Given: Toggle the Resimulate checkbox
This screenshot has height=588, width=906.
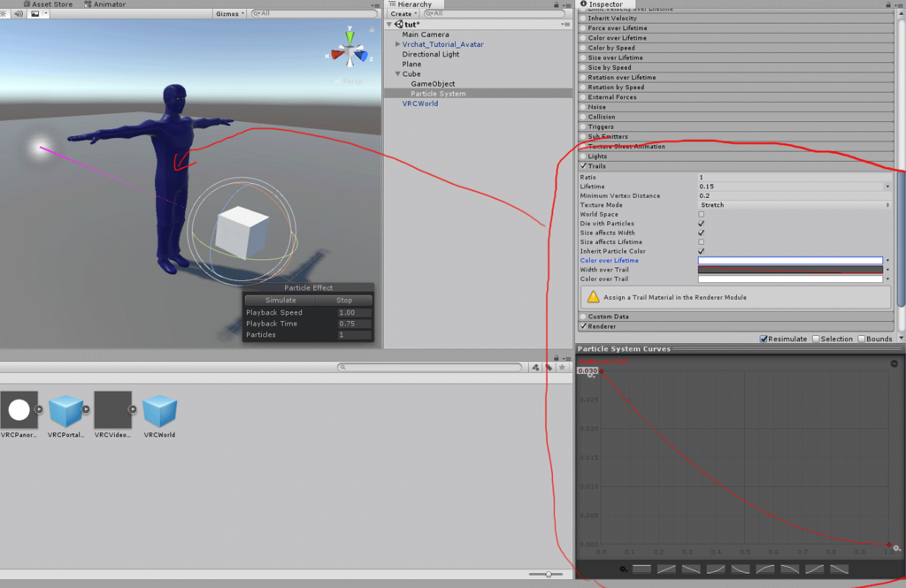Looking at the screenshot, I should click(x=764, y=339).
